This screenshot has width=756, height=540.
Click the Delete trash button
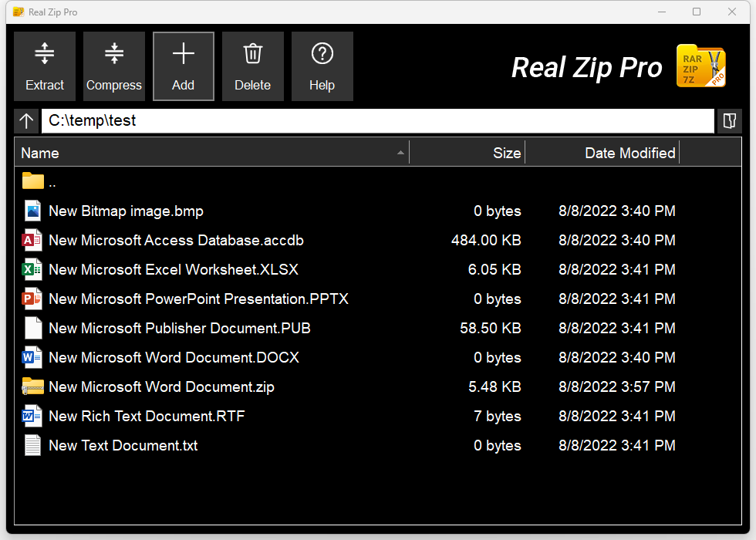[x=253, y=66]
